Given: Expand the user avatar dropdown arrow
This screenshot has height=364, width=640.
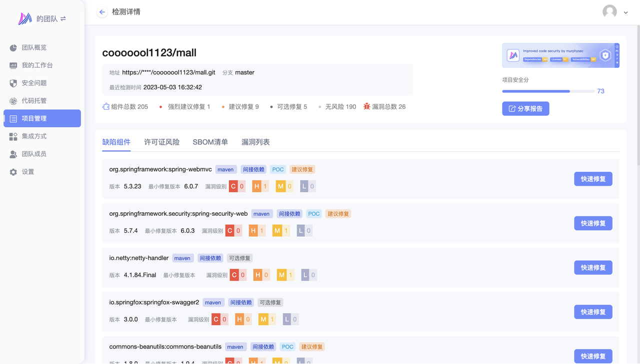Looking at the screenshot, I should tap(625, 12).
